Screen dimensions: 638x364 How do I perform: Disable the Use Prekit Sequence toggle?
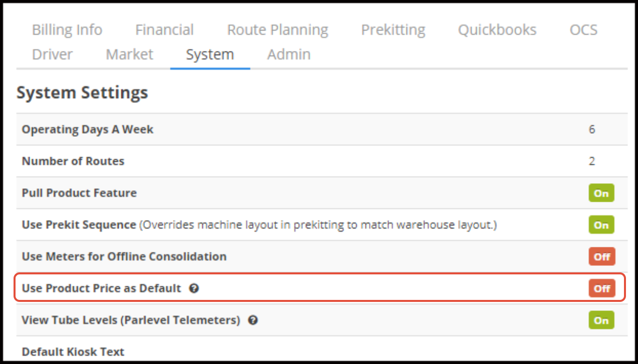(601, 225)
